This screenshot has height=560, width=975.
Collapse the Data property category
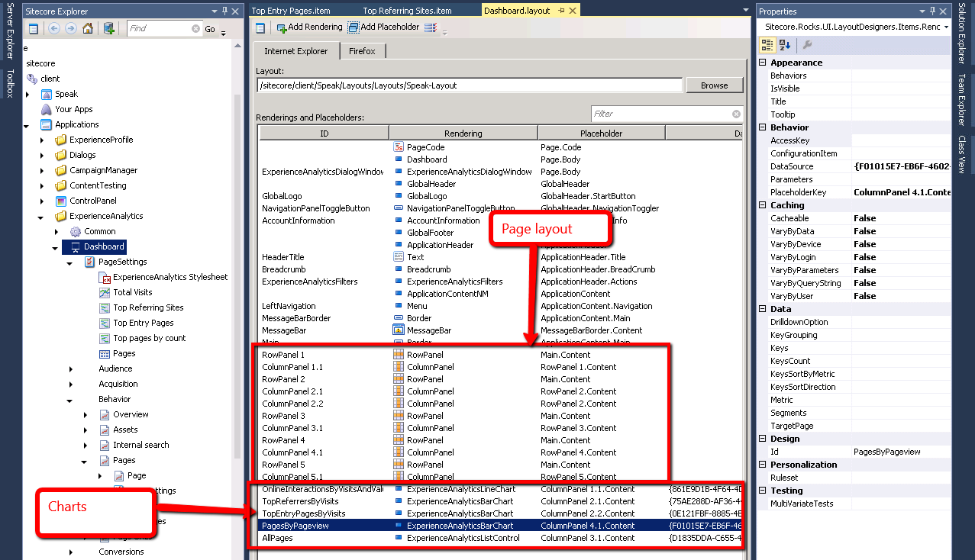(x=764, y=309)
